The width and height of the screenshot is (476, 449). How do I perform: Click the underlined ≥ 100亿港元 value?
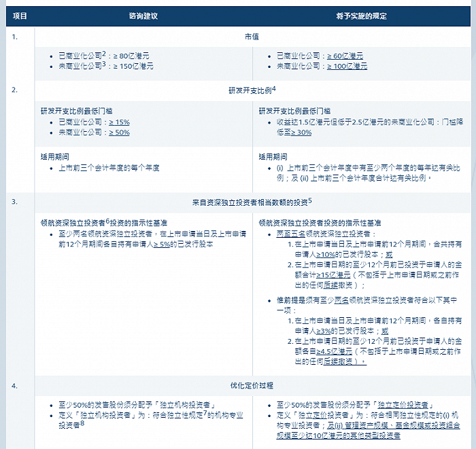[347, 66]
